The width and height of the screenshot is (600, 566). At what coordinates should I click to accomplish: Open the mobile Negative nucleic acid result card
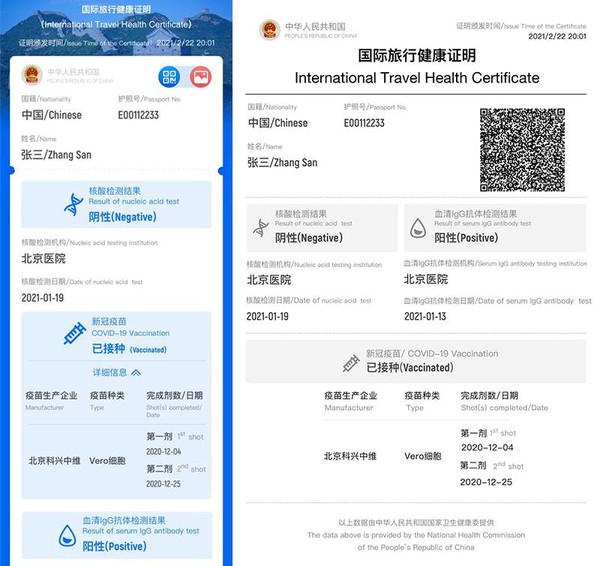tap(116, 204)
